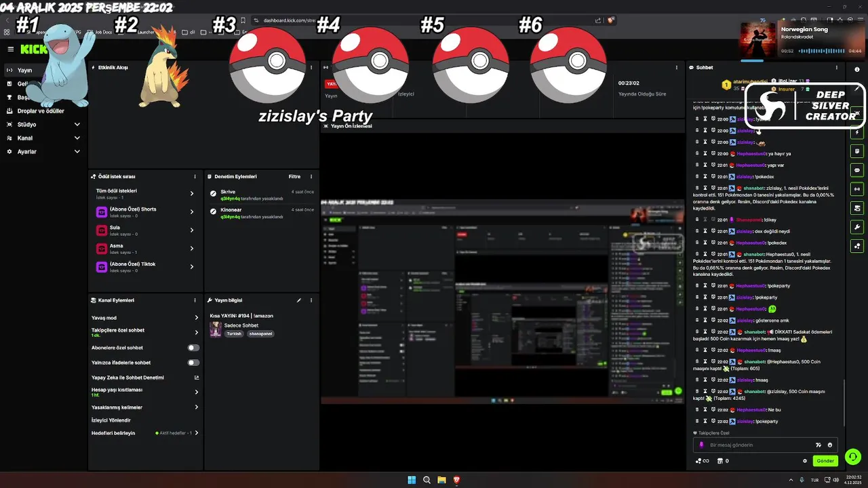Toggle Abonelere özel sohbet switch
The image size is (868, 488).
(x=193, y=348)
